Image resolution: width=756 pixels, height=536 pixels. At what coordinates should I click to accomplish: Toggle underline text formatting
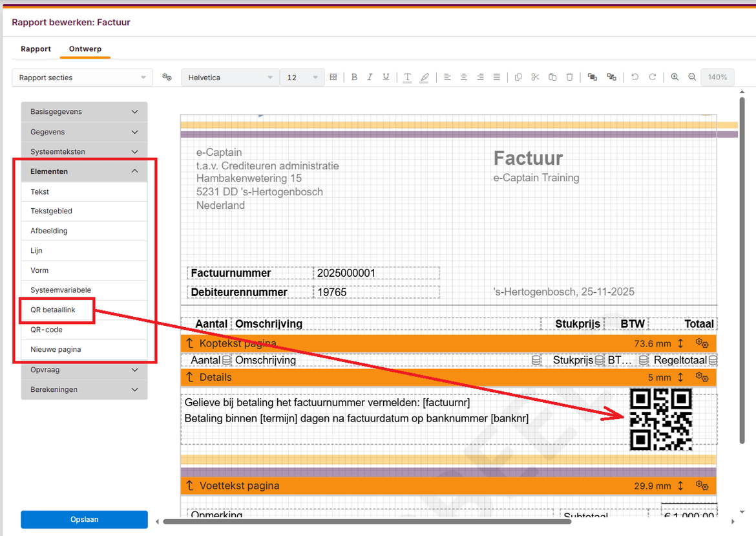coord(386,78)
